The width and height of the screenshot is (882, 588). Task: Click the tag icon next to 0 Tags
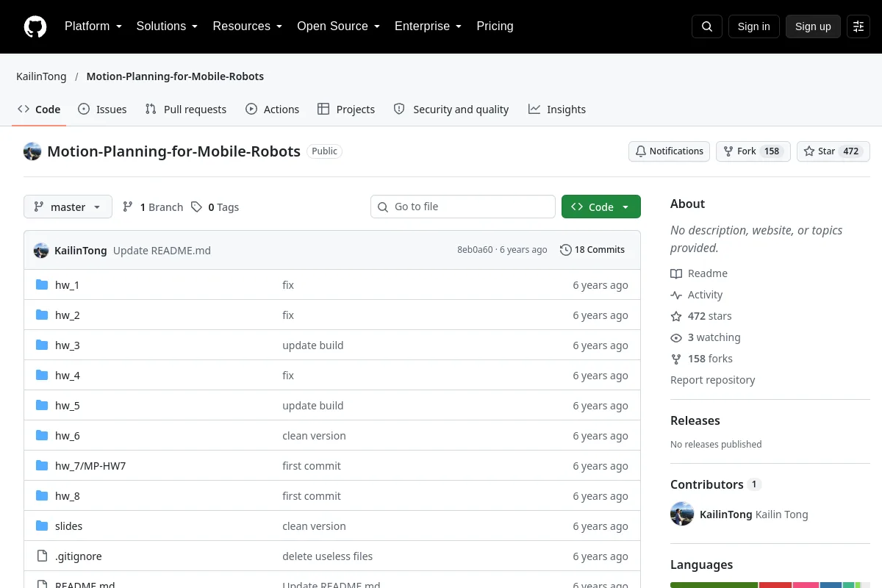(x=196, y=207)
